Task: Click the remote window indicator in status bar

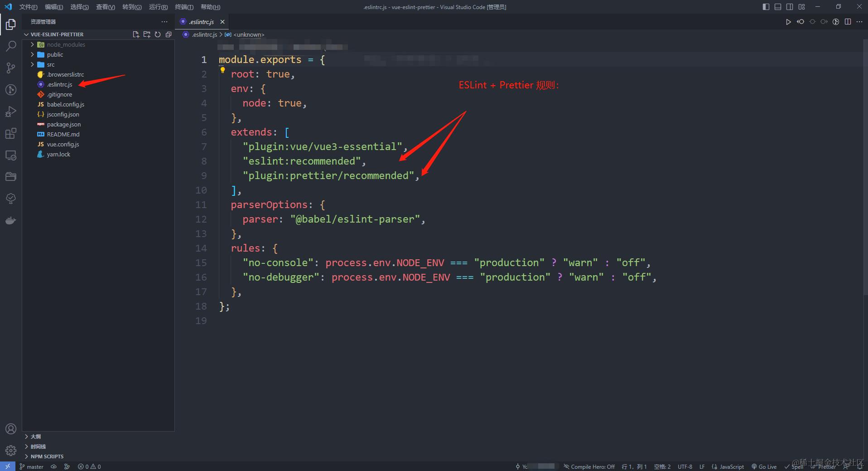Action: [8, 466]
